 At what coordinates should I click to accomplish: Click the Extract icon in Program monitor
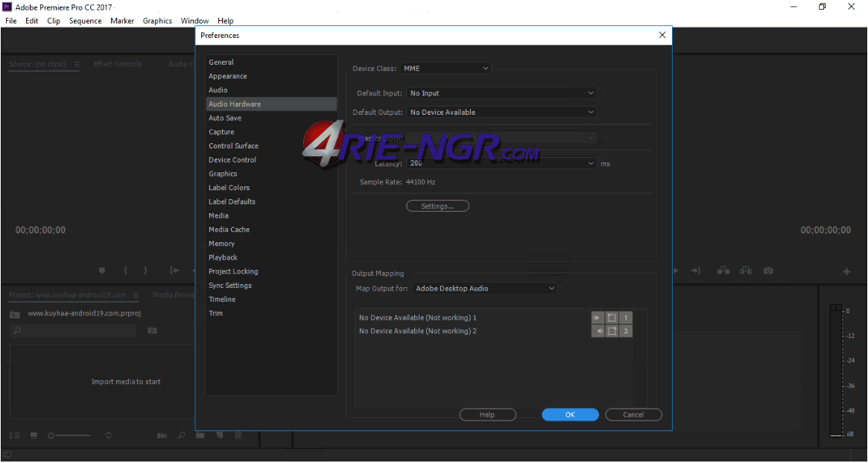[x=746, y=271]
